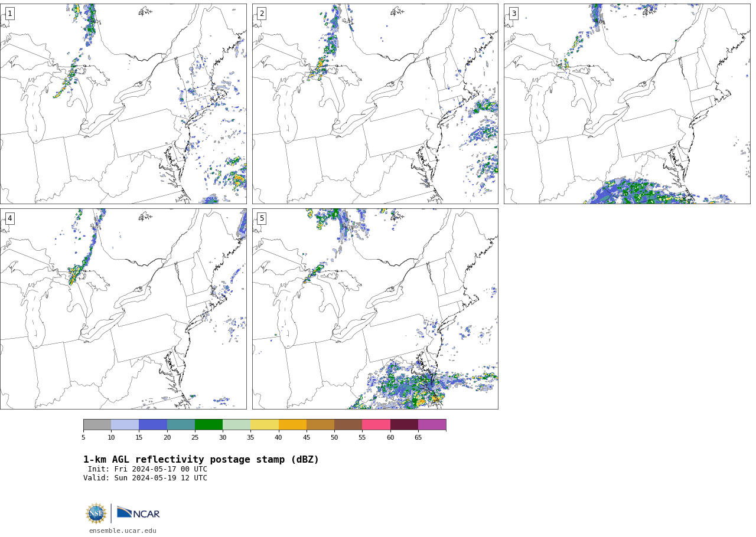
Task: Click the panel number label '5'
Action: (x=262, y=218)
